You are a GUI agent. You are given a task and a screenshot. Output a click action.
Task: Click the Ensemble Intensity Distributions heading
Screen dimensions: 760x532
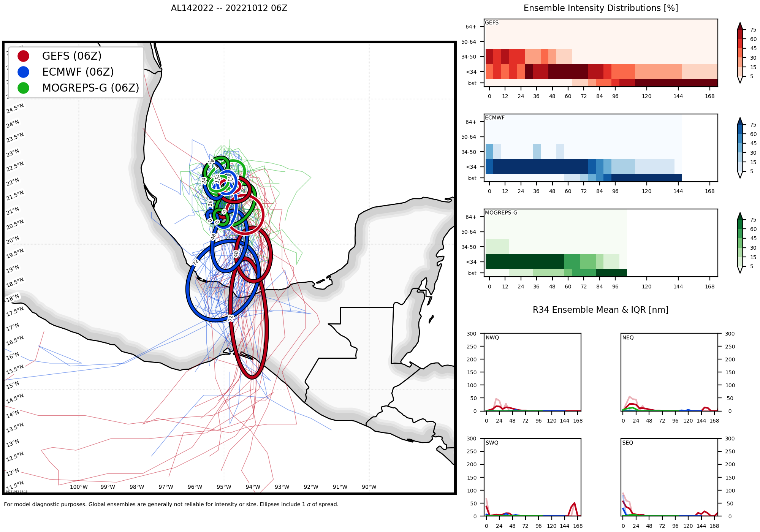coord(600,8)
